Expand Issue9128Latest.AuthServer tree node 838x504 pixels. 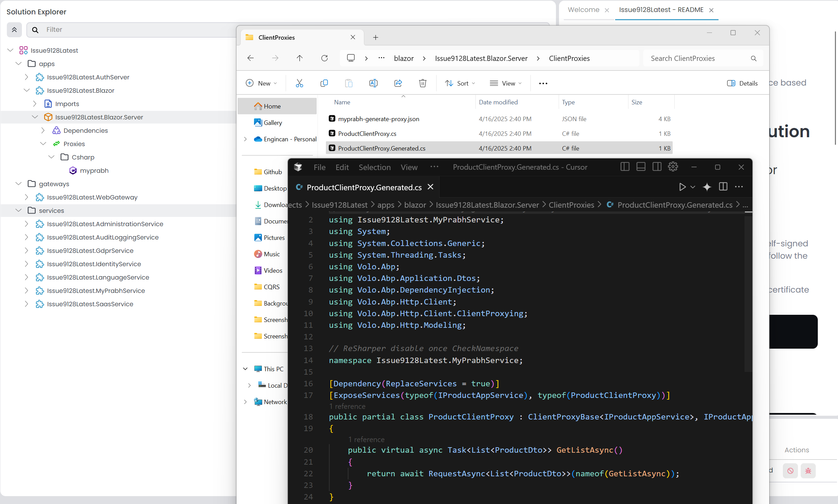coord(27,77)
